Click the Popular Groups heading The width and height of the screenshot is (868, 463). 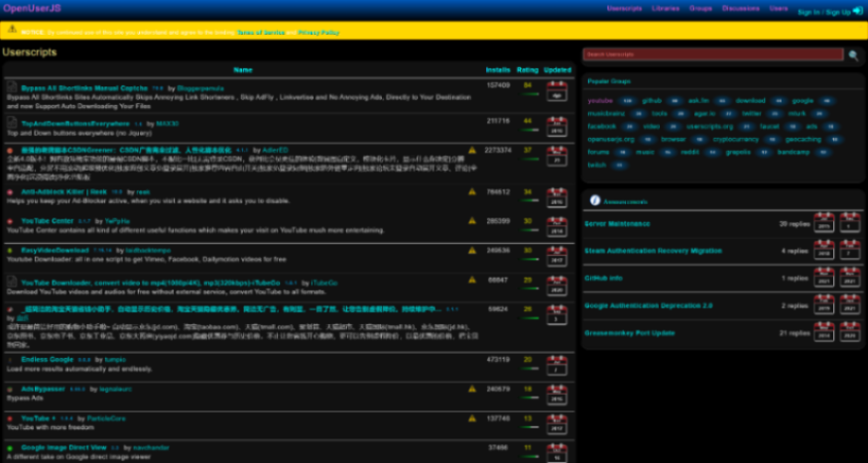tap(609, 81)
